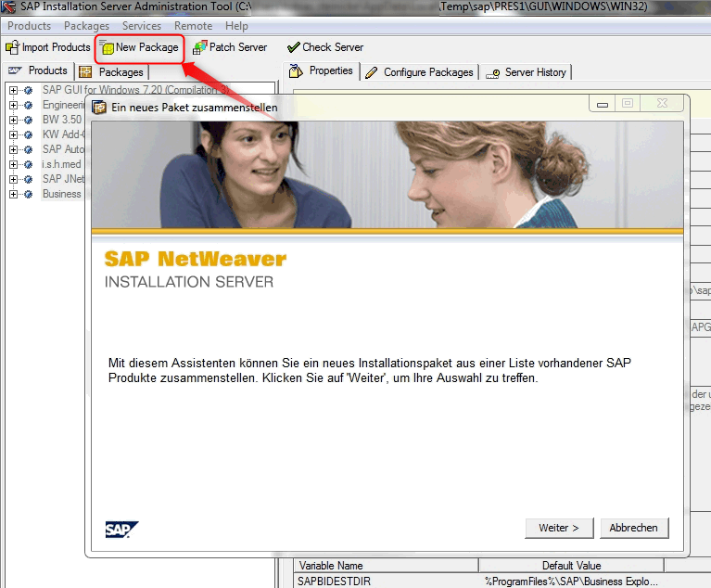Click gear icon beside i.s.h.med
The width and height of the screenshot is (711, 588).
[28, 164]
